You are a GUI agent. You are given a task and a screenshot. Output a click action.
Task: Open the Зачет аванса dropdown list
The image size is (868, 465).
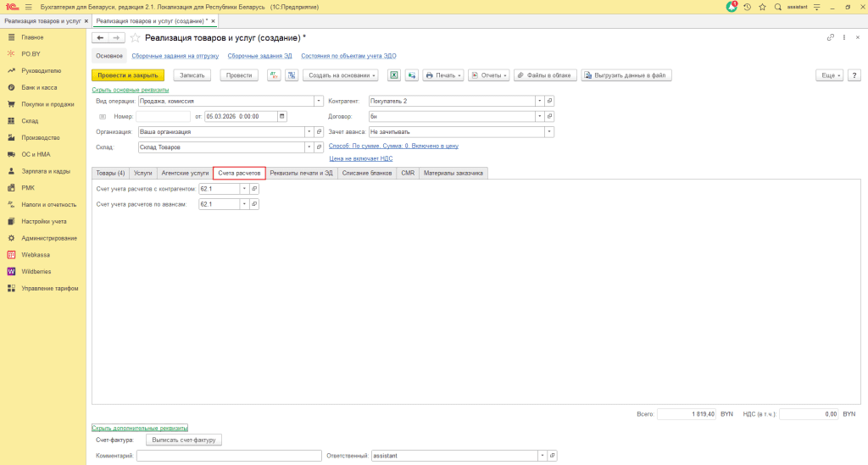click(549, 131)
